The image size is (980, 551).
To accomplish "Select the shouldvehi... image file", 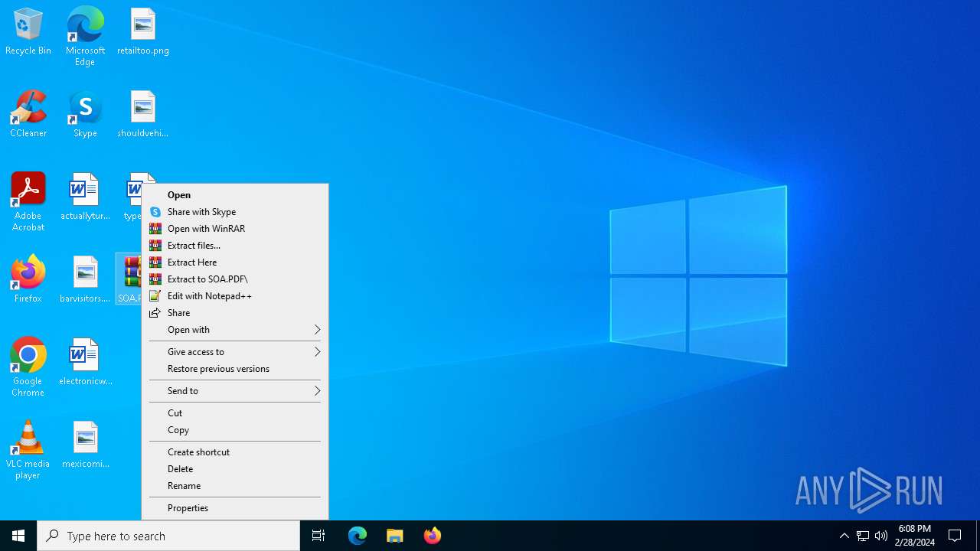I will coord(143,115).
